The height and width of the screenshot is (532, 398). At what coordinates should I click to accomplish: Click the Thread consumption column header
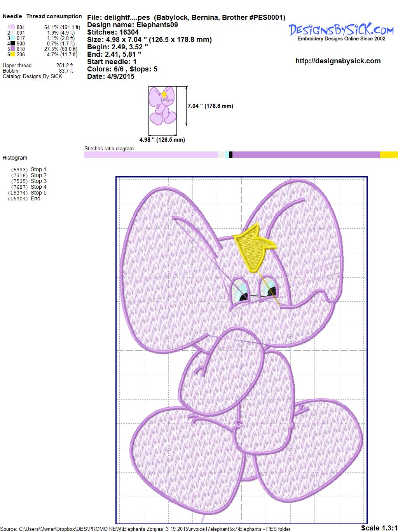(54, 16)
